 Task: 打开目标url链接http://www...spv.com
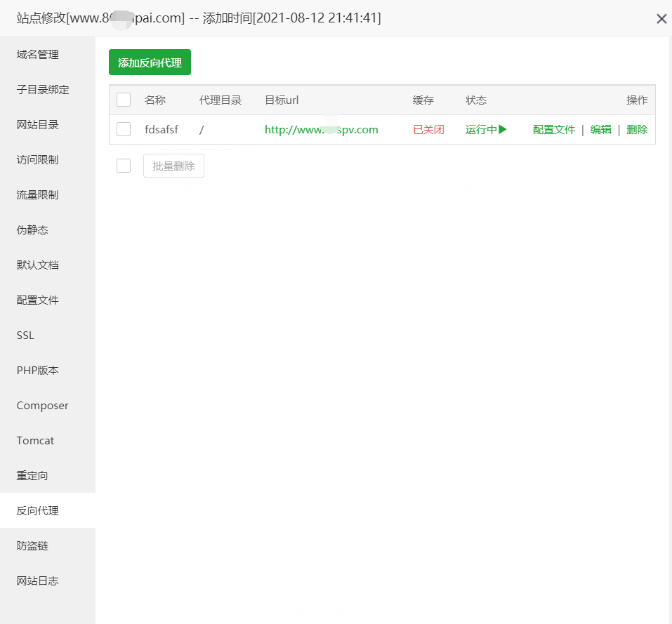321,129
